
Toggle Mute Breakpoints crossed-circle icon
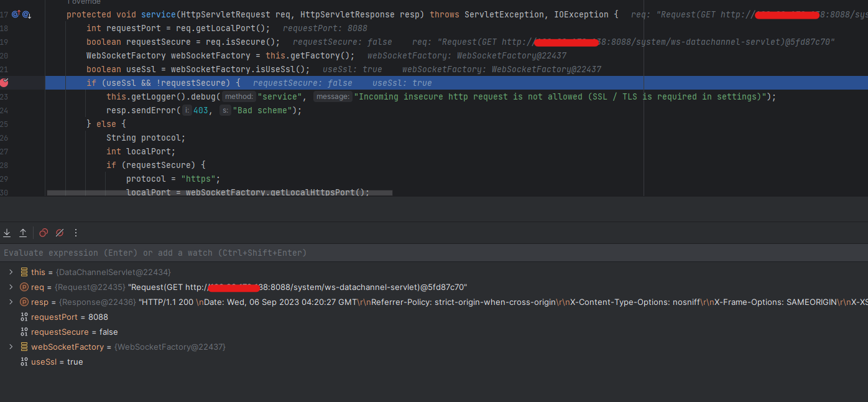coord(60,233)
